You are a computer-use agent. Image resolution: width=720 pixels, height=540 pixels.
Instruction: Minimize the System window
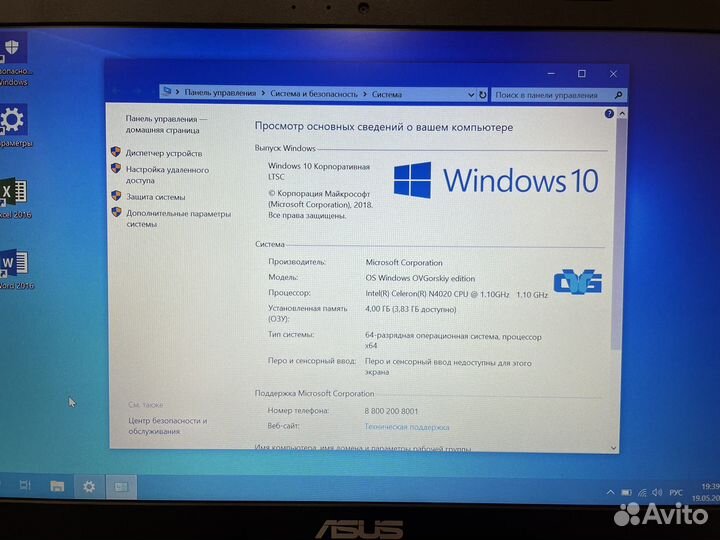[551, 73]
